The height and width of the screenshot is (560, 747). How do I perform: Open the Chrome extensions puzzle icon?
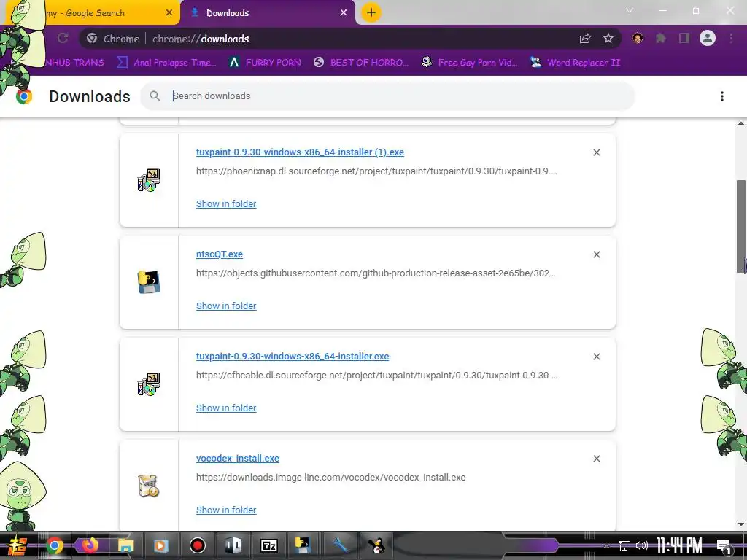coord(661,38)
